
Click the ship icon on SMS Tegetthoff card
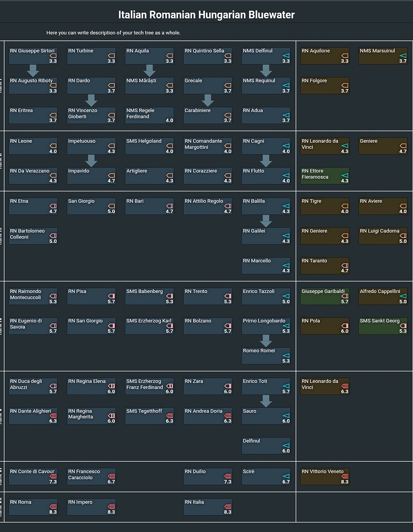pyautogui.click(x=169, y=415)
